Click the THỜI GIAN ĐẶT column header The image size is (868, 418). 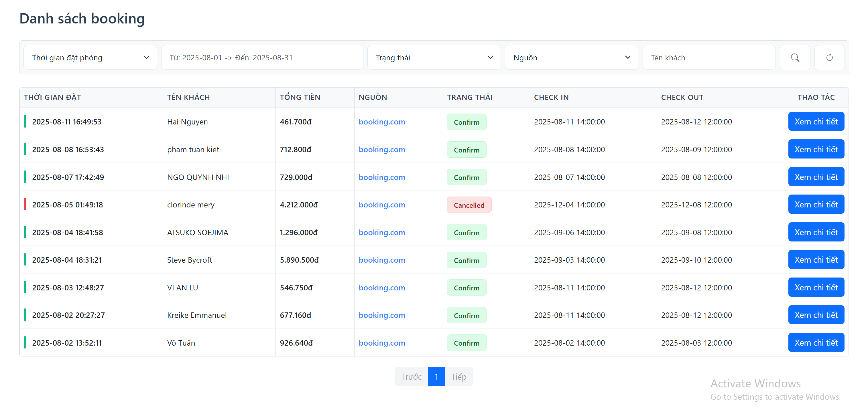point(52,97)
